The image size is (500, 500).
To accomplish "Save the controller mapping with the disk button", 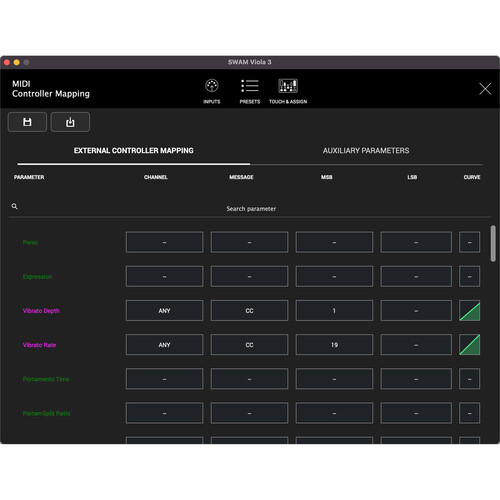I will 27,122.
